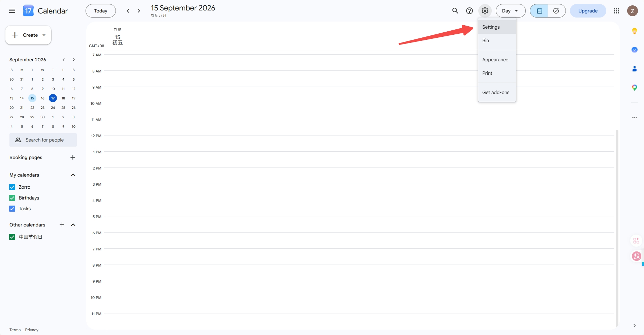Select 17 in the mini calendar
The image size is (644, 335).
53,98
